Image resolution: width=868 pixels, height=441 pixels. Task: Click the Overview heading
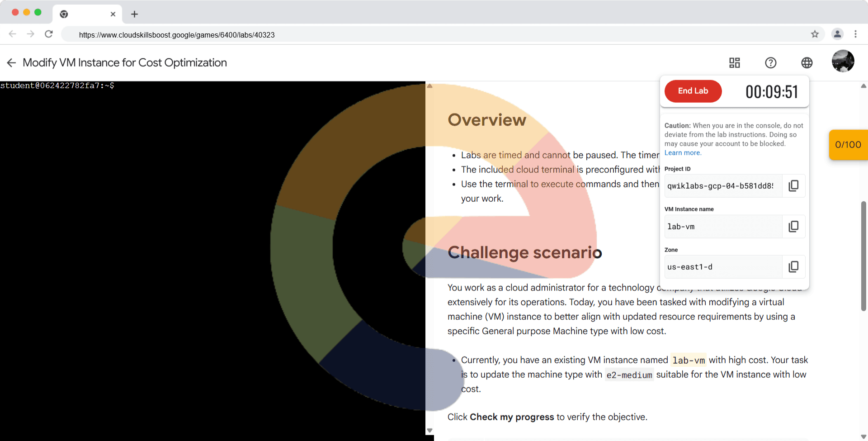click(487, 120)
